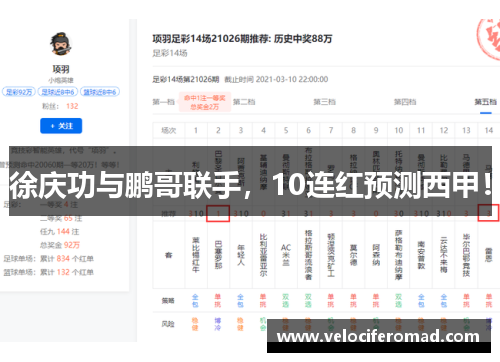Switch to the 第三档 tab
500x362 pixels.
pyautogui.click(x=324, y=102)
